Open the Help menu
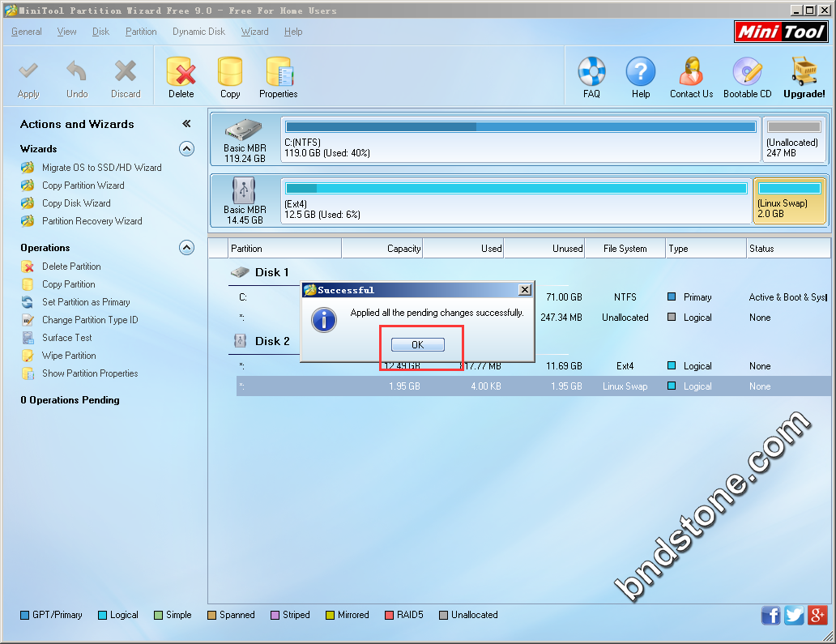 click(293, 32)
